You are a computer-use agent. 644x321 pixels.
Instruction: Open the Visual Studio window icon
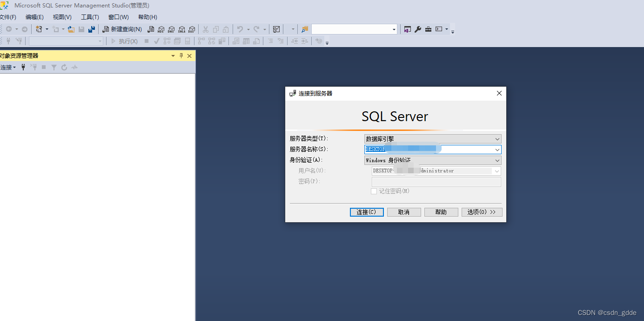coord(408,29)
